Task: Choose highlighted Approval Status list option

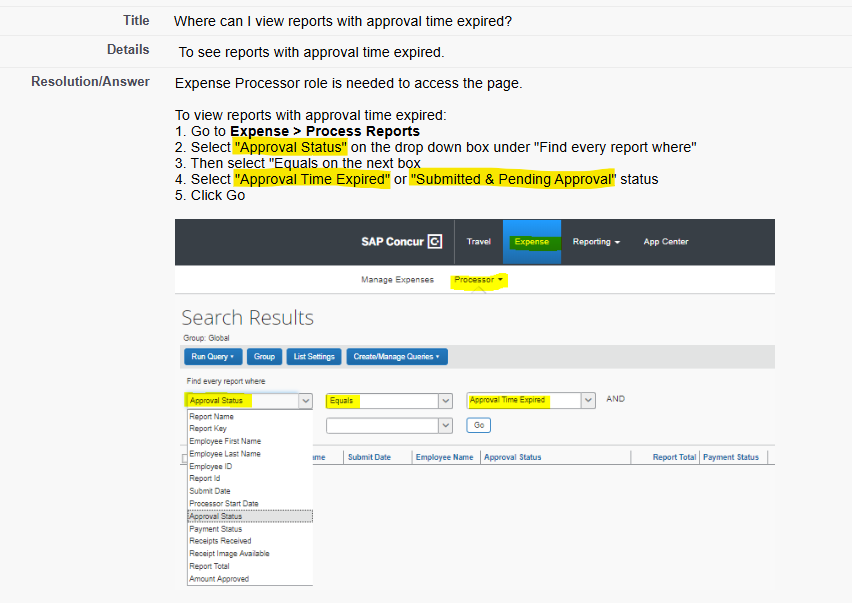Action: [250, 516]
